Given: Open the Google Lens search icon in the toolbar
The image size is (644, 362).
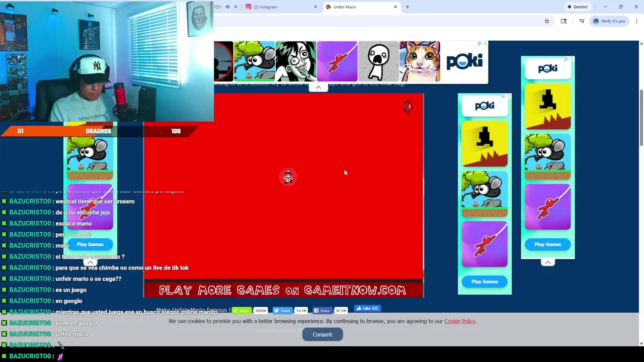Looking at the screenshot, I should 563,21.
